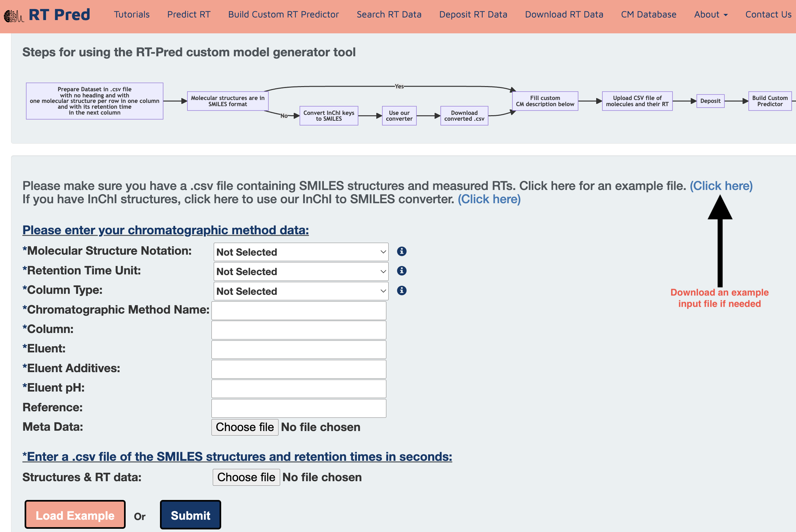Open the CM Database page
Image resolution: width=796 pixels, height=532 pixels.
pyautogui.click(x=648, y=15)
